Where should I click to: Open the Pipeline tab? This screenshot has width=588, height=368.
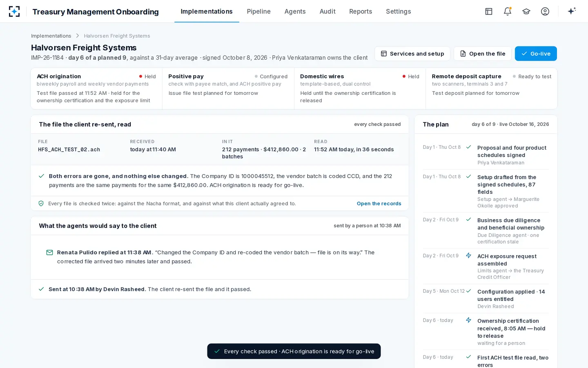258,11
